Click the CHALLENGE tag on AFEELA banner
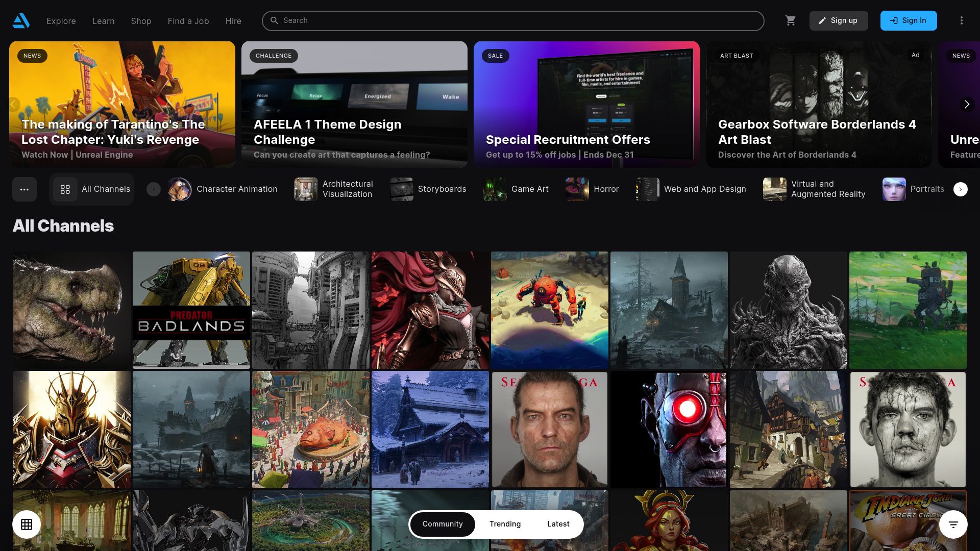This screenshot has height=551, width=980. [x=274, y=56]
